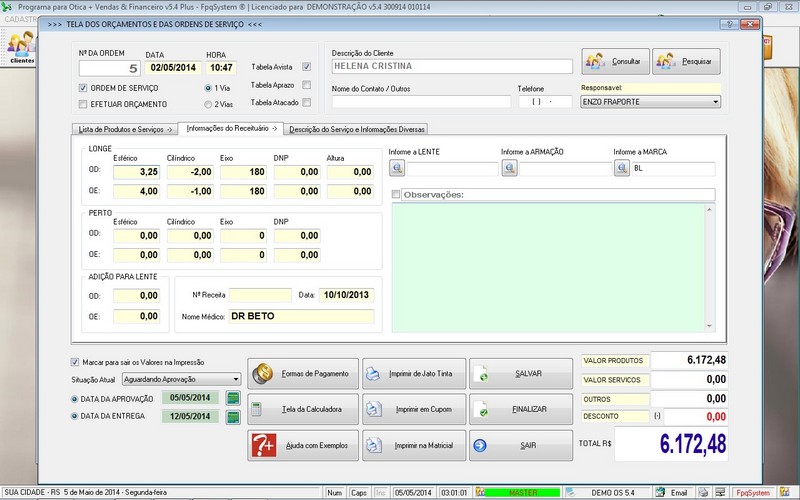Click the search icon beside Informe a LENTE
The height and width of the screenshot is (500, 800).
click(x=397, y=169)
